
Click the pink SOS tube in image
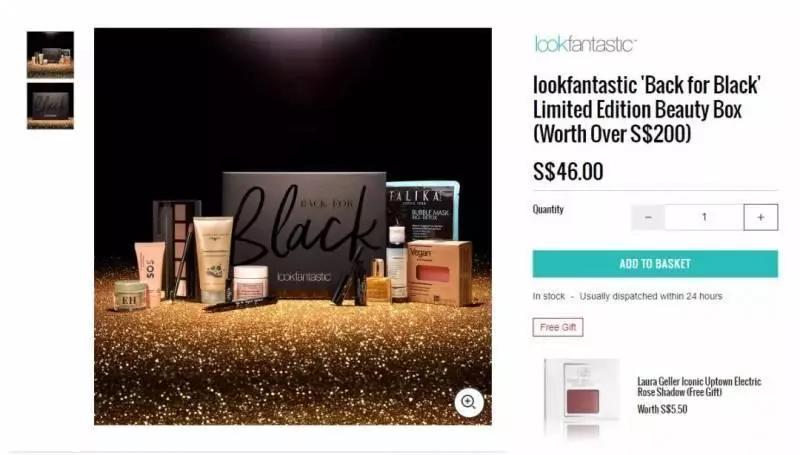pos(150,268)
